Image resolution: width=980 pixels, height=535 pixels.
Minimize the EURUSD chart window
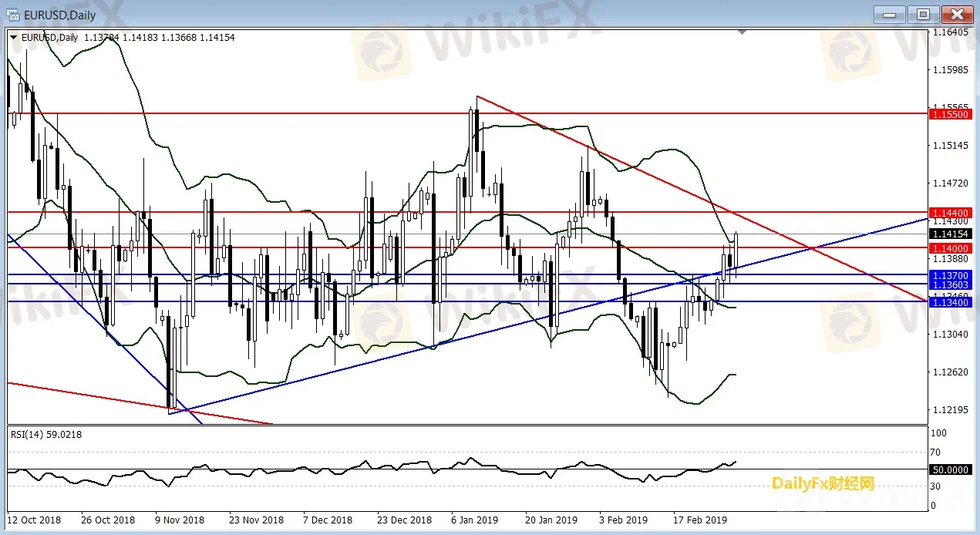click(x=891, y=14)
